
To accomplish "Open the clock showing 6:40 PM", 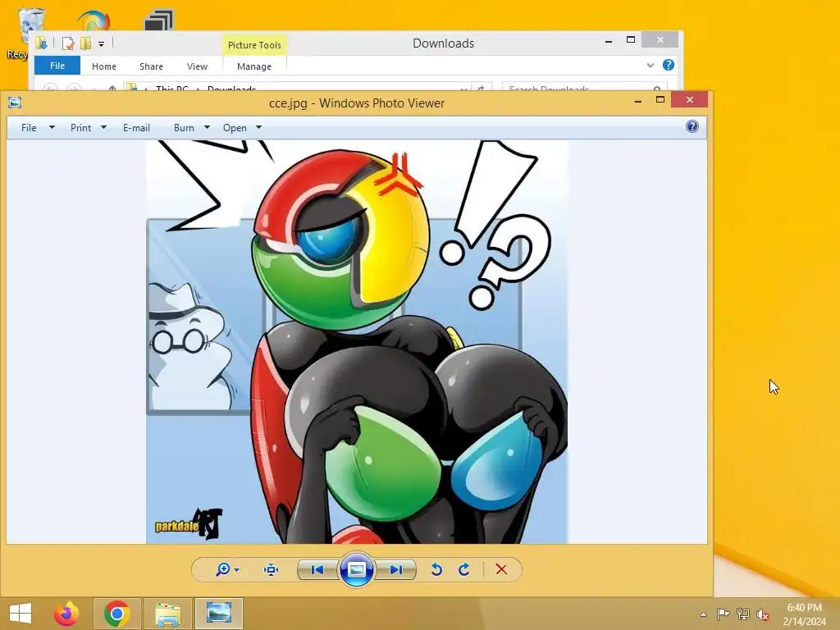I will 804,614.
